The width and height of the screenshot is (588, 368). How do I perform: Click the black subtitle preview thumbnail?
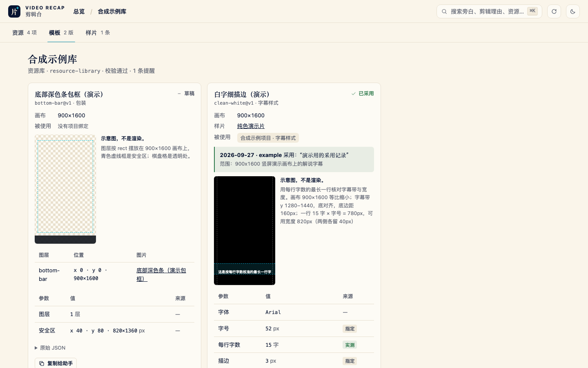(x=245, y=231)
